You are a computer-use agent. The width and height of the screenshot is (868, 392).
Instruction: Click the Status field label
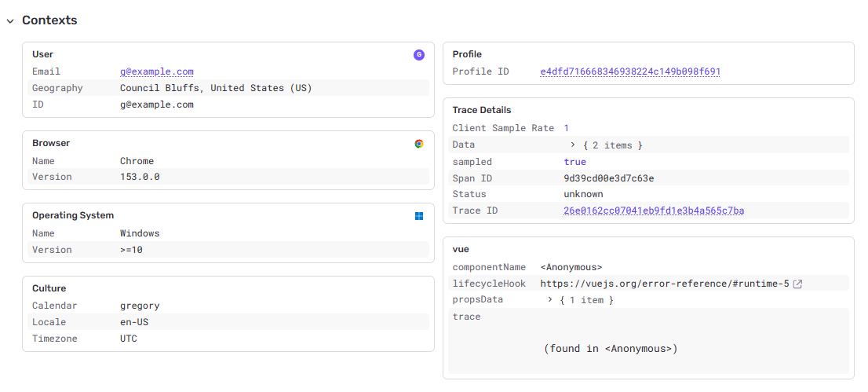[x=469, y=195]
